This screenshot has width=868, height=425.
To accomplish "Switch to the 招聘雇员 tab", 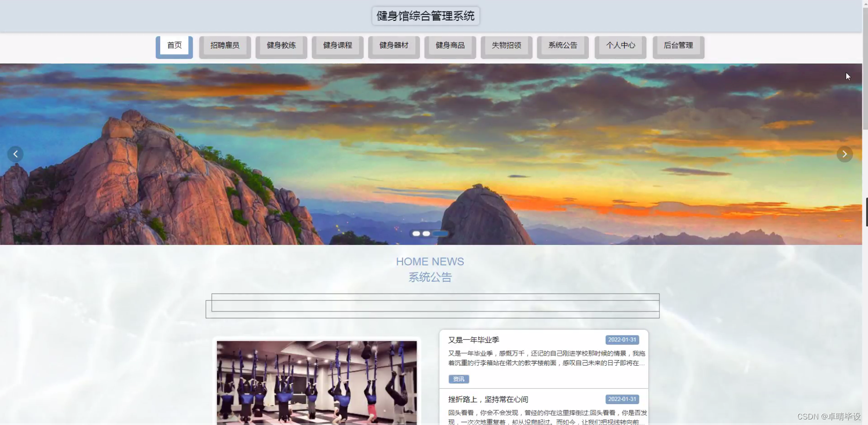I will pyautogui.click(x=225, y=45).
